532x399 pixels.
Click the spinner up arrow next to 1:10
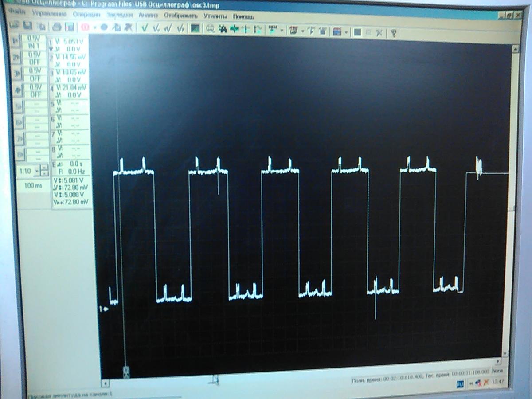click(44, 168)
